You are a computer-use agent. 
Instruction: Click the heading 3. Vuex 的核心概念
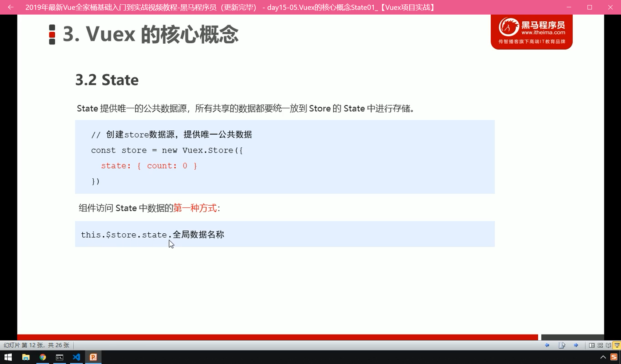pyautogui.click(x=150, y=35)
